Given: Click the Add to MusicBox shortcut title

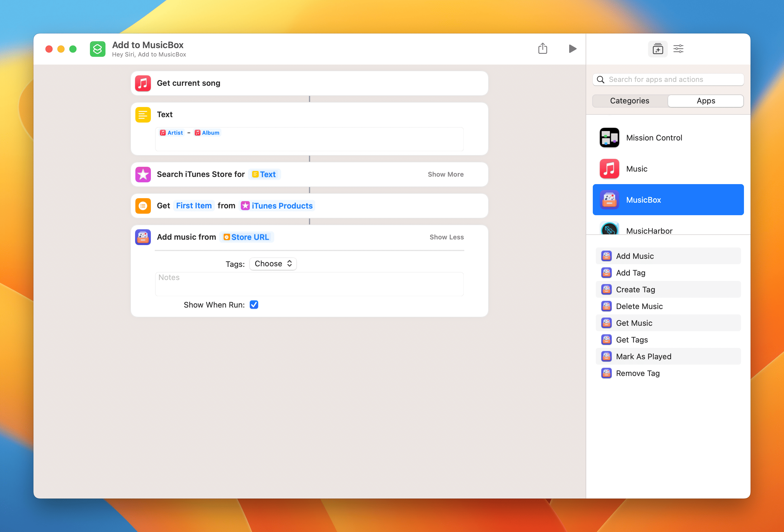Looking at the screenshot, I should (x=148, y=45).
